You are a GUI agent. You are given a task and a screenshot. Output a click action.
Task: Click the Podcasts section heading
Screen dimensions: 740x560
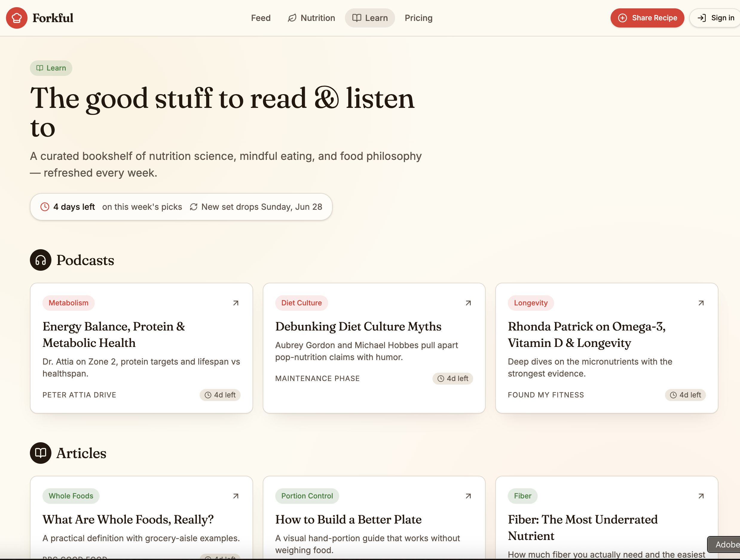(x=85, y=260)
